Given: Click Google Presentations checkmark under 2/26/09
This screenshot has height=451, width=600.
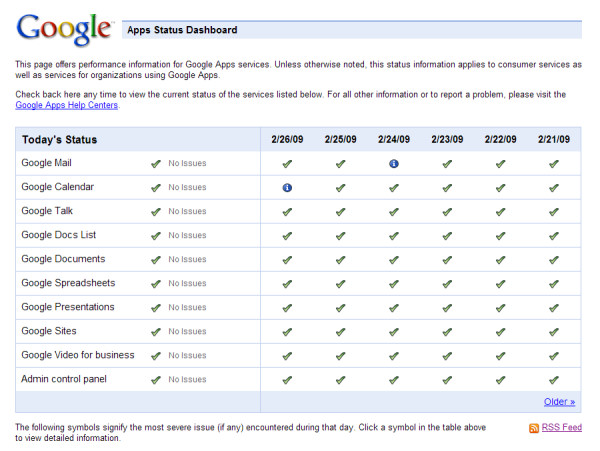Looking at the screenshot, I should 287,308.
